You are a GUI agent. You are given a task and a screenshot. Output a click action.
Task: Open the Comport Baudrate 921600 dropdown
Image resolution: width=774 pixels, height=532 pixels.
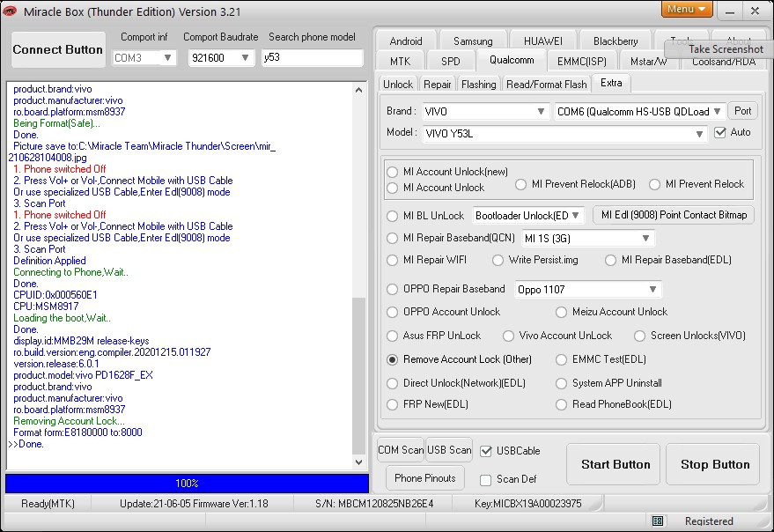pos(245,58)
